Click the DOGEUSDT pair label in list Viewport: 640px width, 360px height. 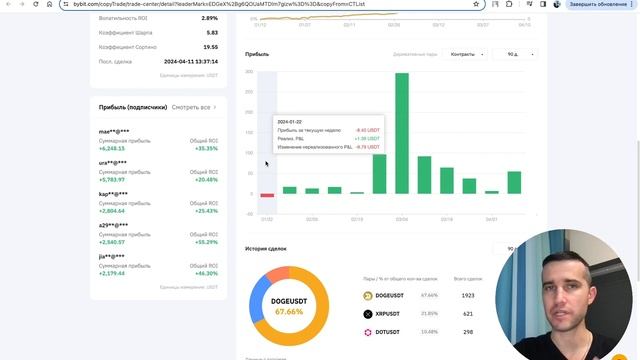[389, 296]
